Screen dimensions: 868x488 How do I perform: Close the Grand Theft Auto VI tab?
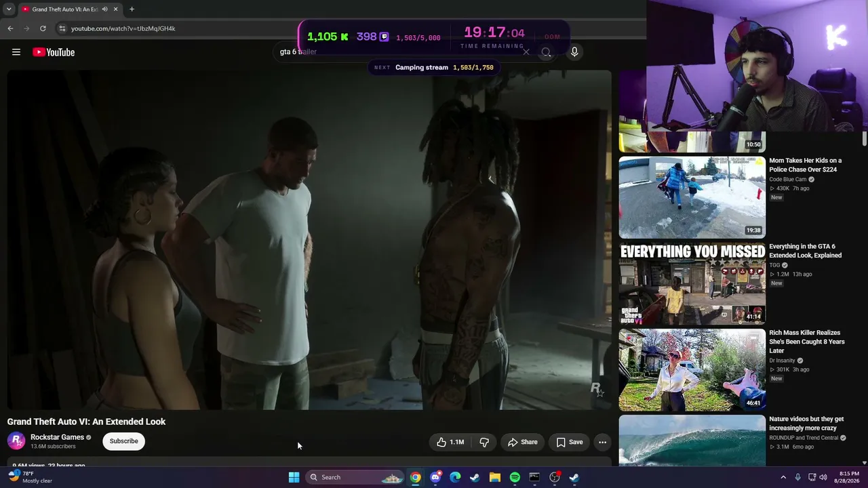click(115, 9)
